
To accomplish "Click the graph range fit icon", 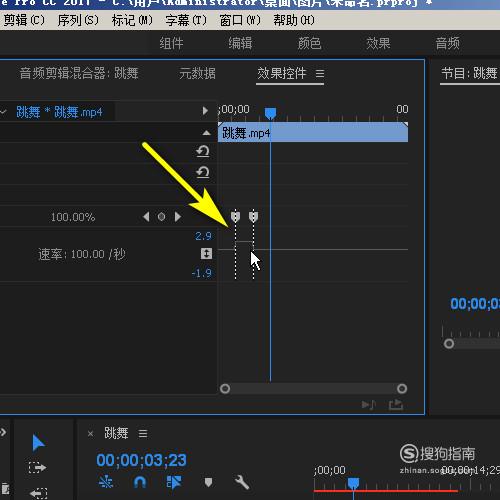I will [x=206, y=254].
